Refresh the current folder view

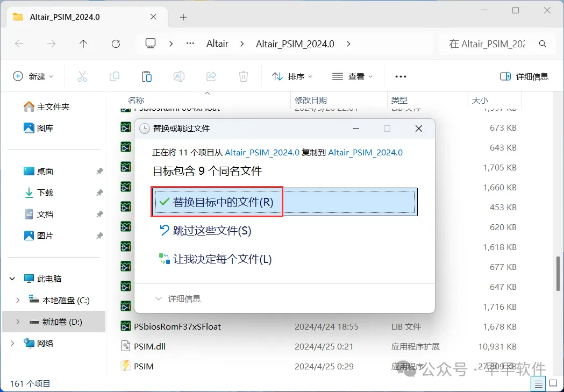click(116, 44)
